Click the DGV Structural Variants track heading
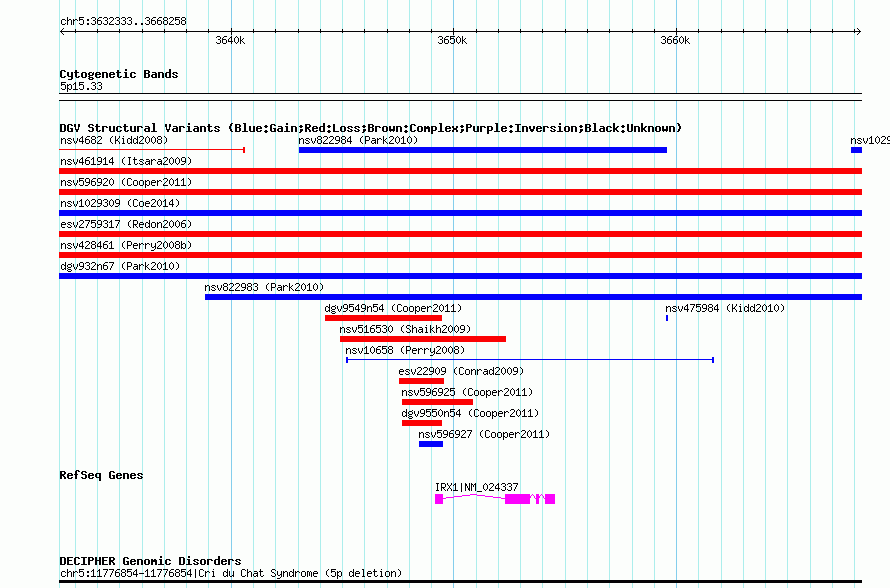This screenshot has height=588, width=890. tap(370, 128)
